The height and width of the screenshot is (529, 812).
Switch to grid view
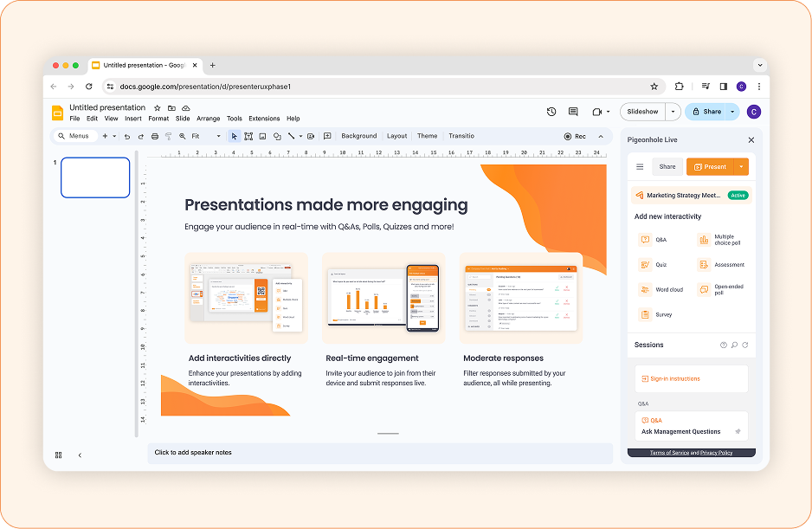(x=59, y=455)
